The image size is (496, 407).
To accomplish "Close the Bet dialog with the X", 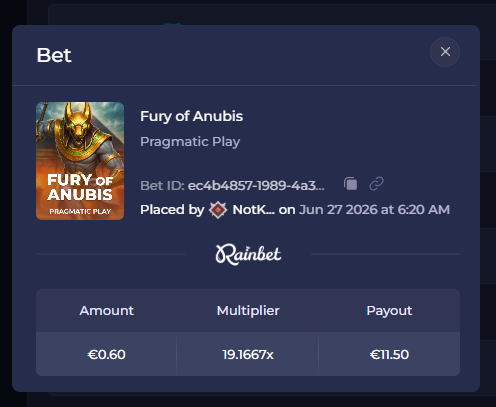I will tap(445, 52).
